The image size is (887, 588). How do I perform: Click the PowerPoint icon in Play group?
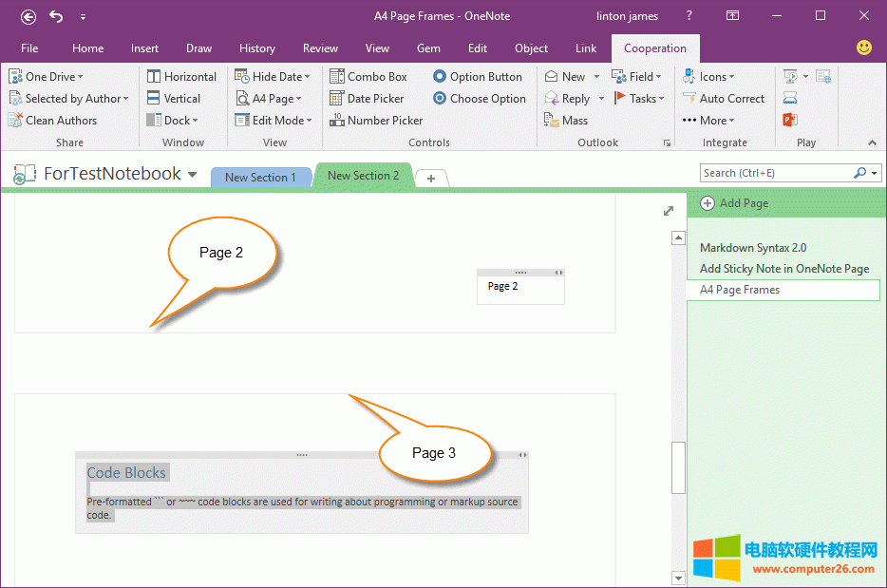[790, 120]
